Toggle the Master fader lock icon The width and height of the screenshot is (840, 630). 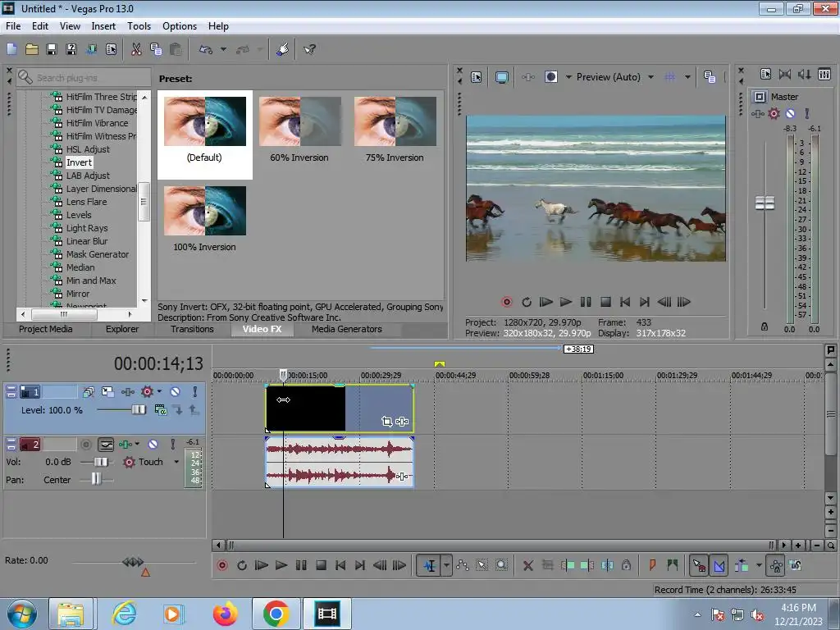pos(765,326)
